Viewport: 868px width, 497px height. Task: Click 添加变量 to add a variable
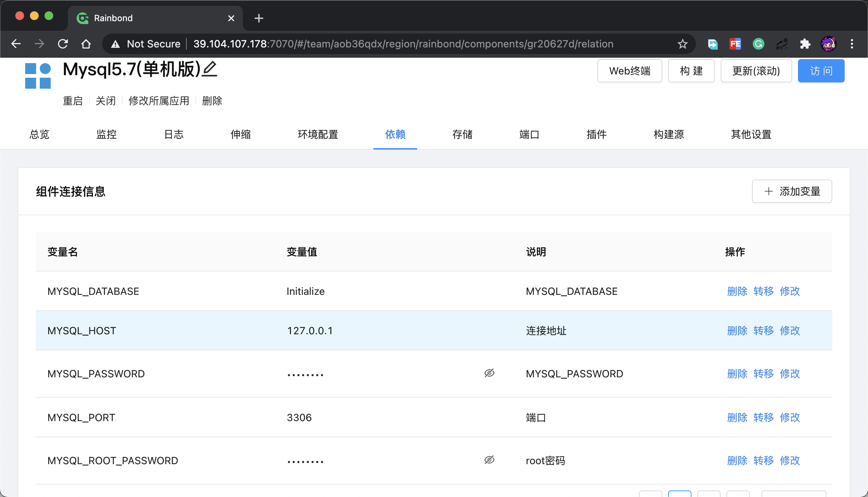[792, 191]
